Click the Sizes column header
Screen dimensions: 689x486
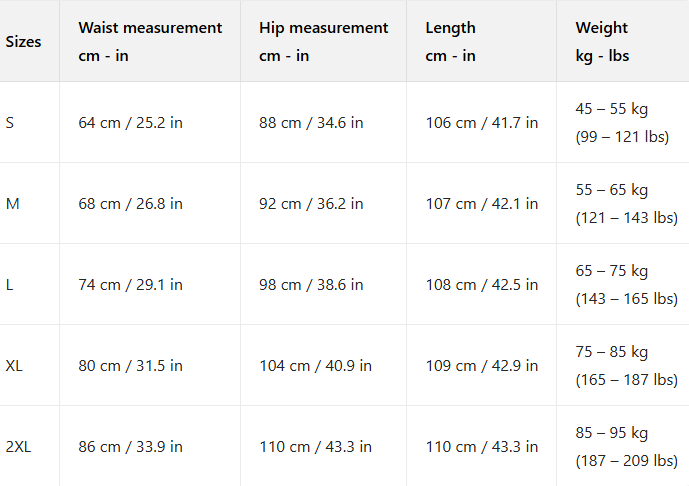click(24, 42)
